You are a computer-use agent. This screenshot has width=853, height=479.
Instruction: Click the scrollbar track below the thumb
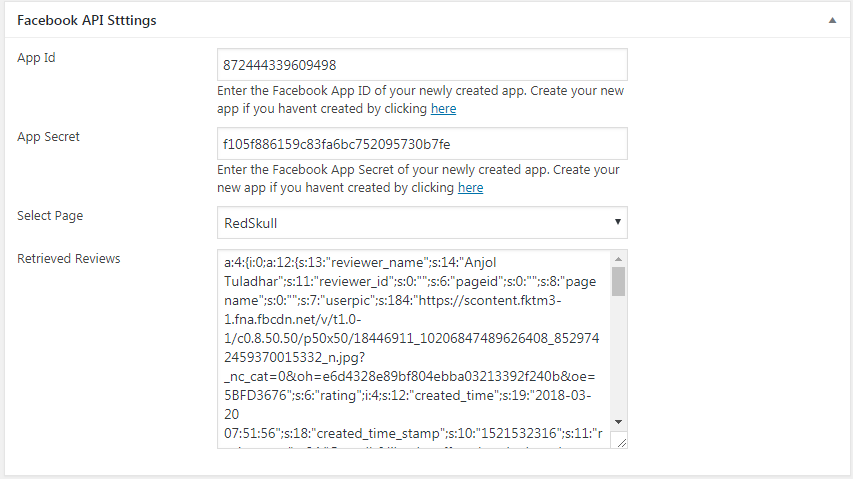(618, 360)
